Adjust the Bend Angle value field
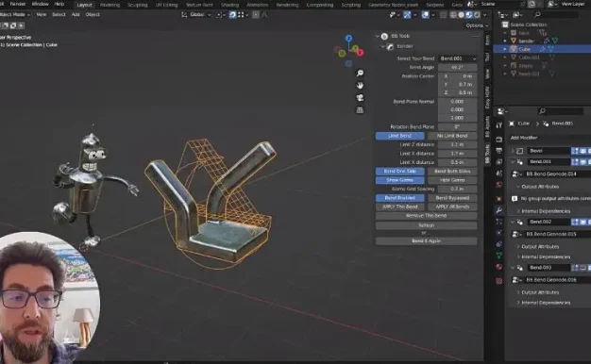Screen dimensions: 591x364 pos(458,67)
